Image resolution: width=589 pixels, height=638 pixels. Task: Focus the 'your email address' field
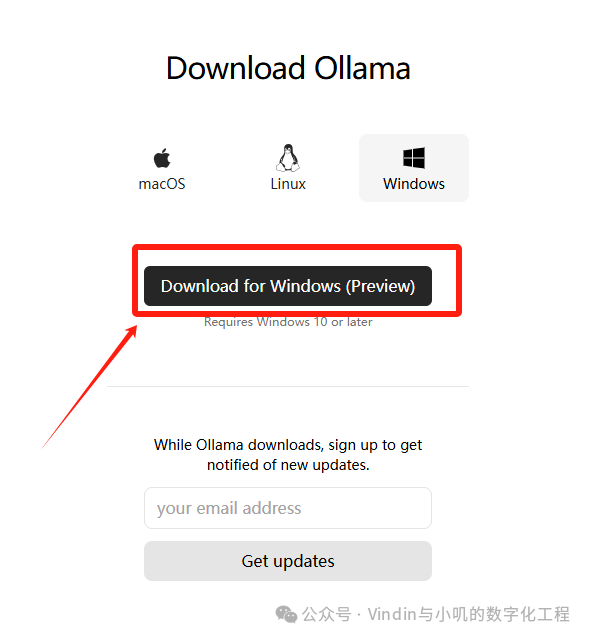point(288,508)
